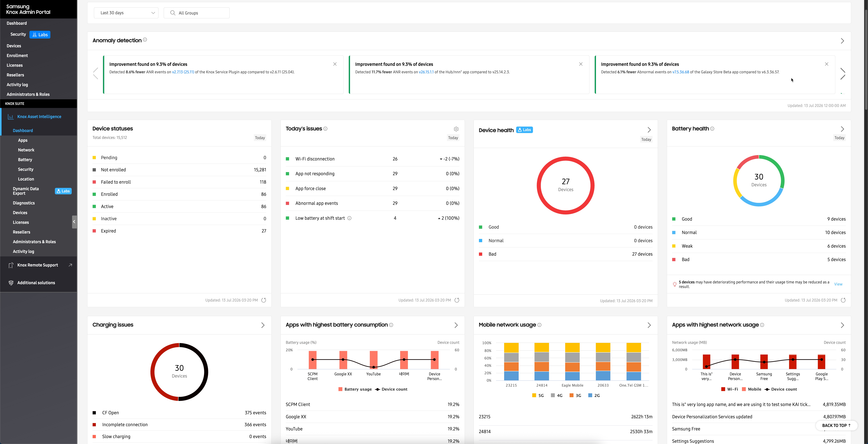The image size is (868, 444).
Task: Select Samsung Knox Admin Portal logo
Action: (x=28, y=9)
